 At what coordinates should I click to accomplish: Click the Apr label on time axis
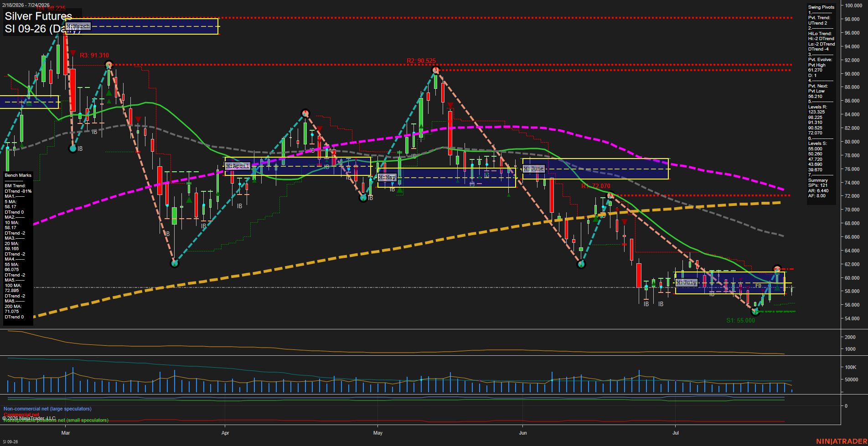pyautogui.click(x=225, y=433)
